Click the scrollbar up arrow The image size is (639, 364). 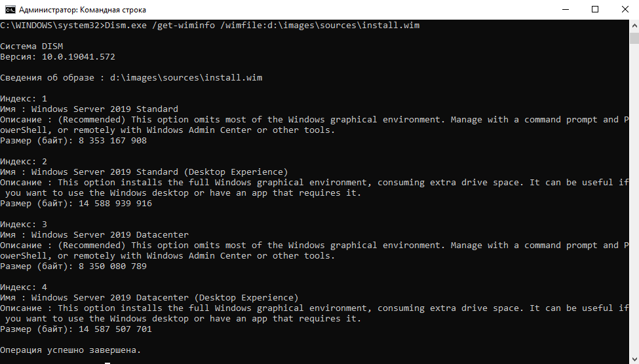pyautogui.click(x=634, y=26)
